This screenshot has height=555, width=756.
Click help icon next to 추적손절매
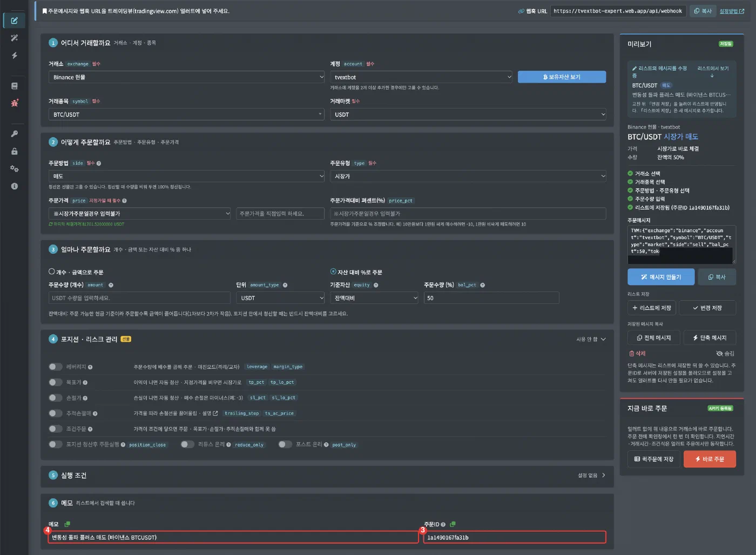pos(95,414)
